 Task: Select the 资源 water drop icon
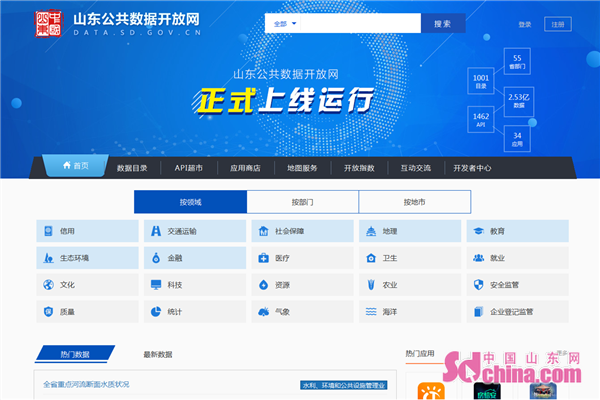(263, 285)
